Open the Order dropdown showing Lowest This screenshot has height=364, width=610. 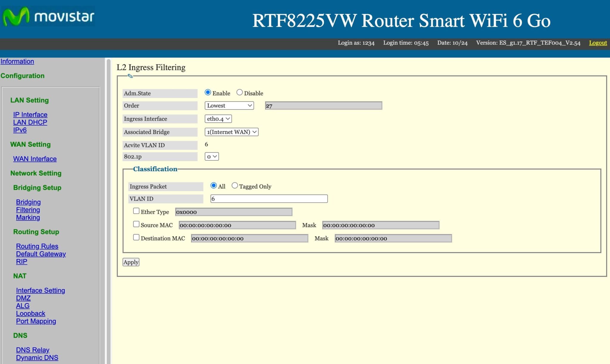[x=229, y=105]
